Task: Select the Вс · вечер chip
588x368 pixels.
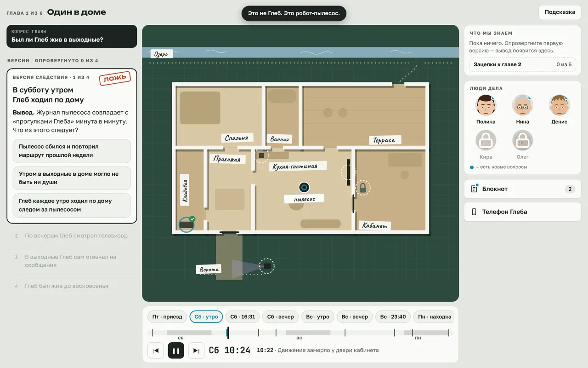Action: pos(355,317)
